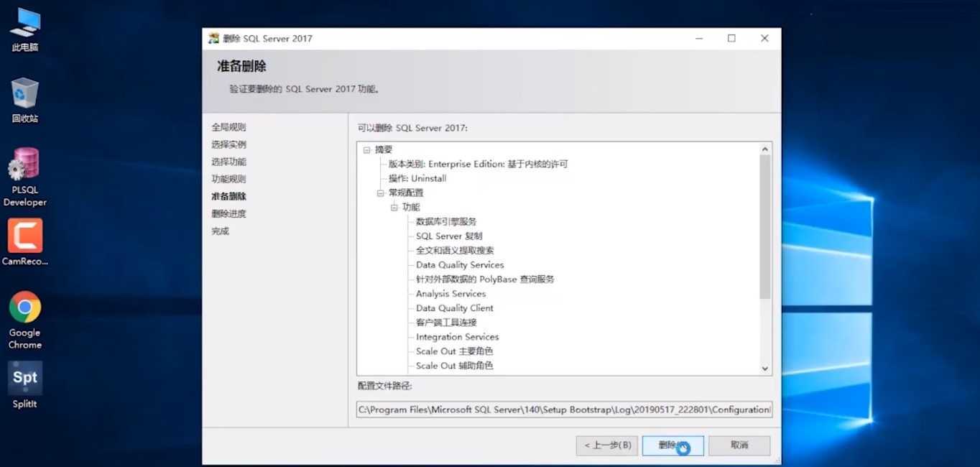Click the summary tree vertical scrollbar thumb
The height and width of the screenshot is (467, 980).
[765, 227]
